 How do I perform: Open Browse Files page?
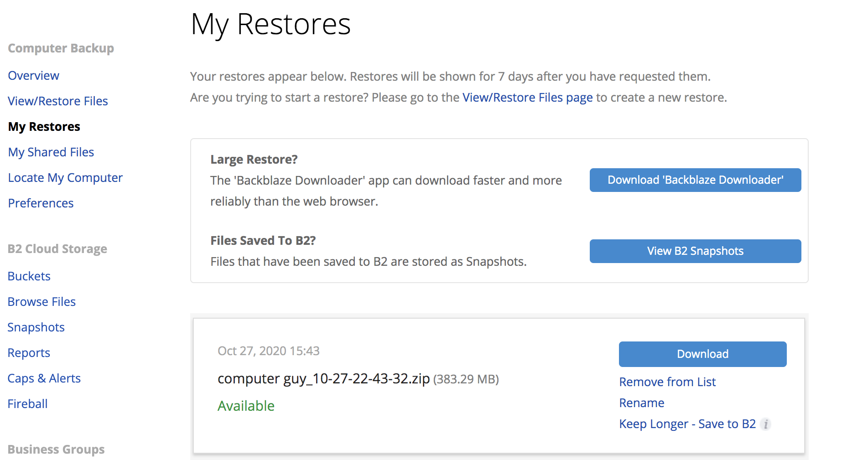pos(42,302)
